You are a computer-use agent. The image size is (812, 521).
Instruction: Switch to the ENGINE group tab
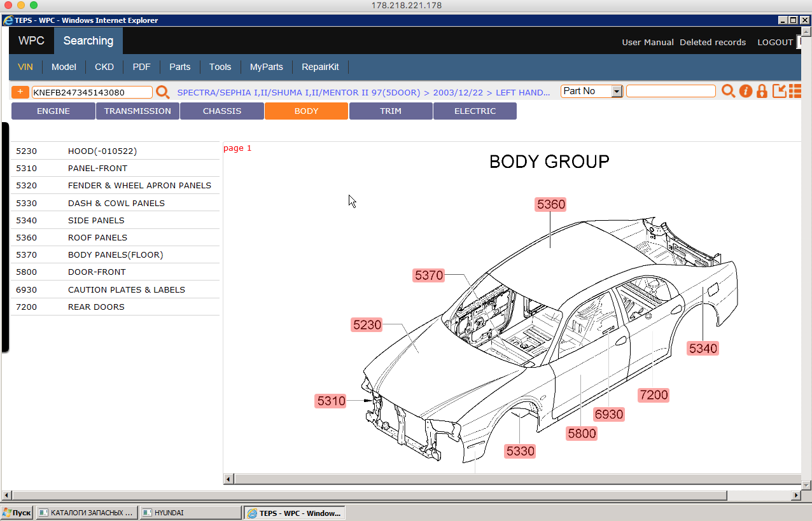pos(53,111)
